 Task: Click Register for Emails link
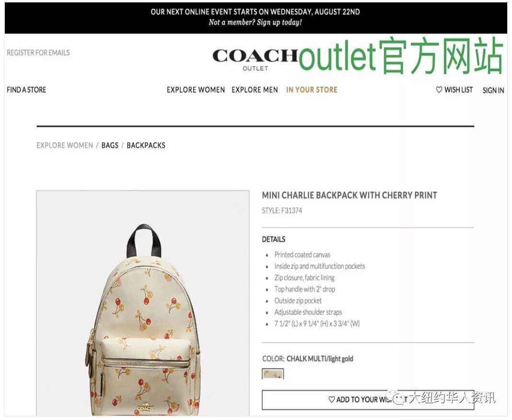tap(38, 53)
